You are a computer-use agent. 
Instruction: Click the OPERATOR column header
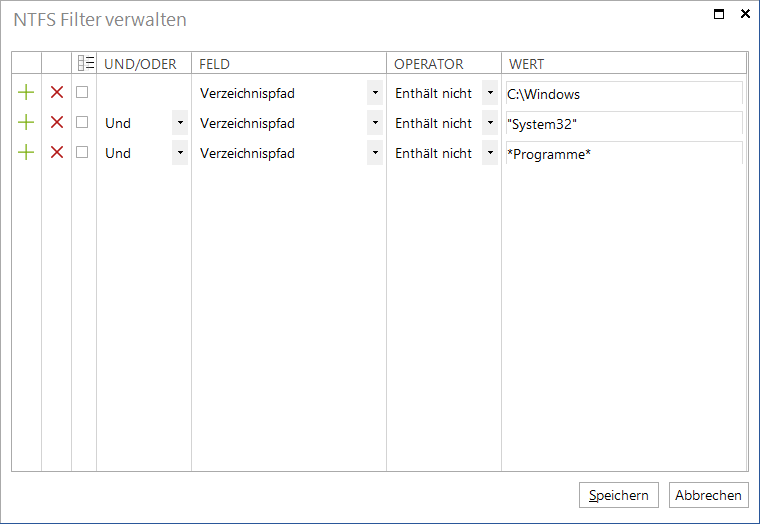444,64
